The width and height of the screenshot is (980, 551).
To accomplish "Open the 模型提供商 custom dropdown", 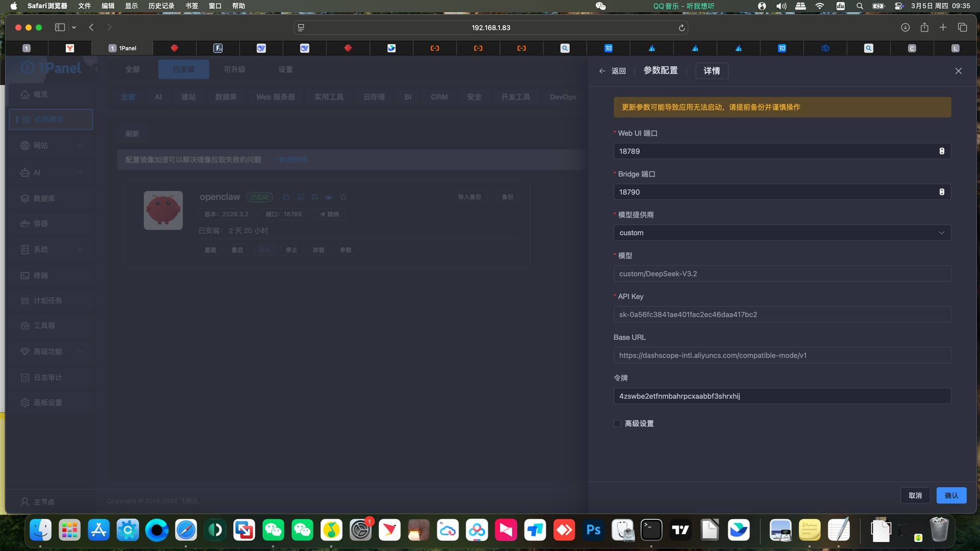I will tap(781, 233).
